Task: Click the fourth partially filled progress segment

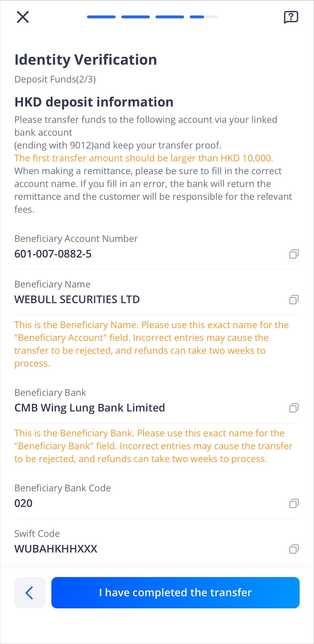Action: click(x=204, y=17)
